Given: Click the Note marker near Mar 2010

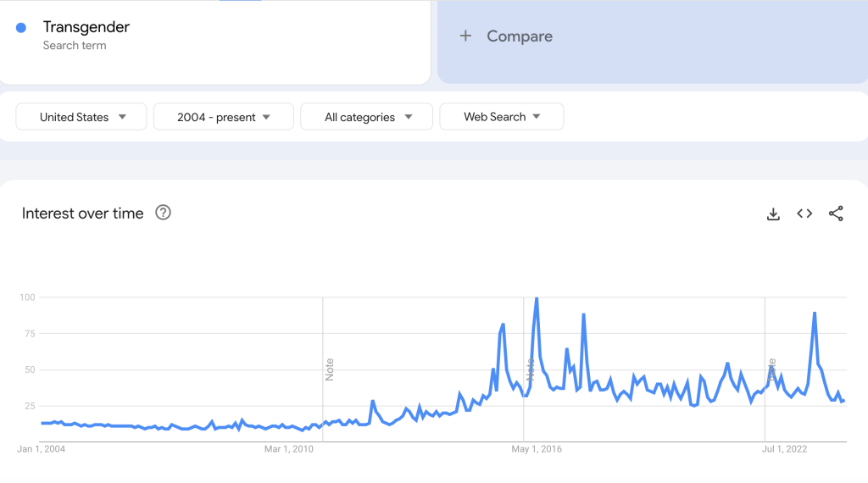Looking at the screenshot, I should pyautogui.click(x=330, y=369).
